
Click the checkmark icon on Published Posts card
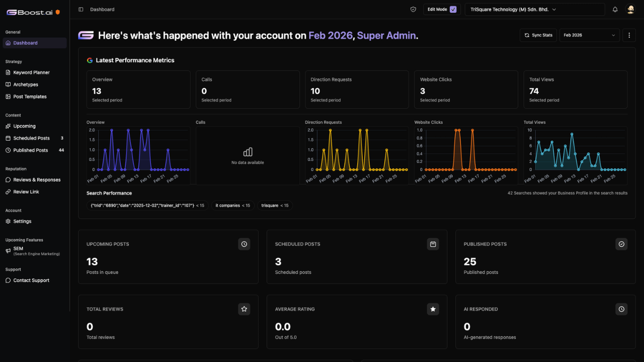[621, 244]
